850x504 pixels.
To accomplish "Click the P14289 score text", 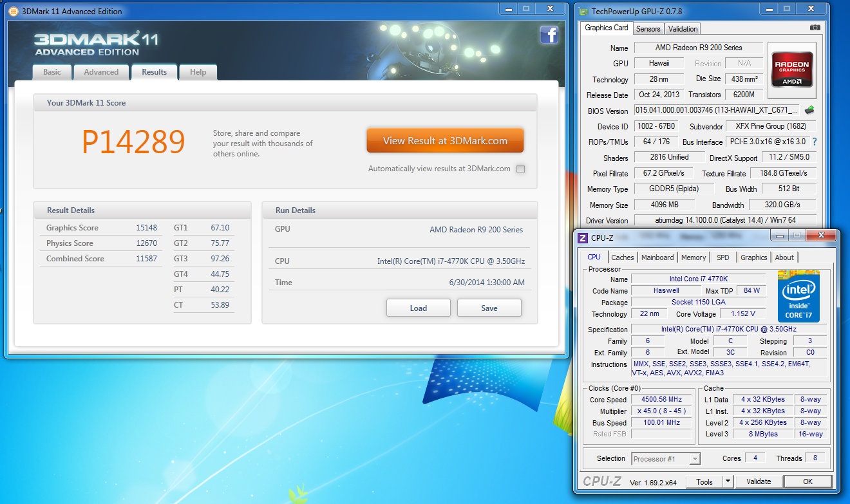I will coord(134,141).
